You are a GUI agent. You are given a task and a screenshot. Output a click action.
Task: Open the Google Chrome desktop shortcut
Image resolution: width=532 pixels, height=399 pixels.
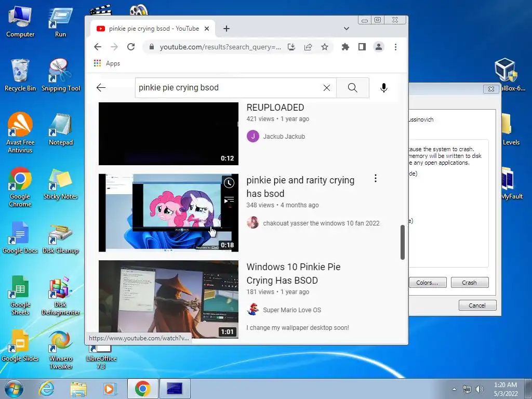coord(20,187)
